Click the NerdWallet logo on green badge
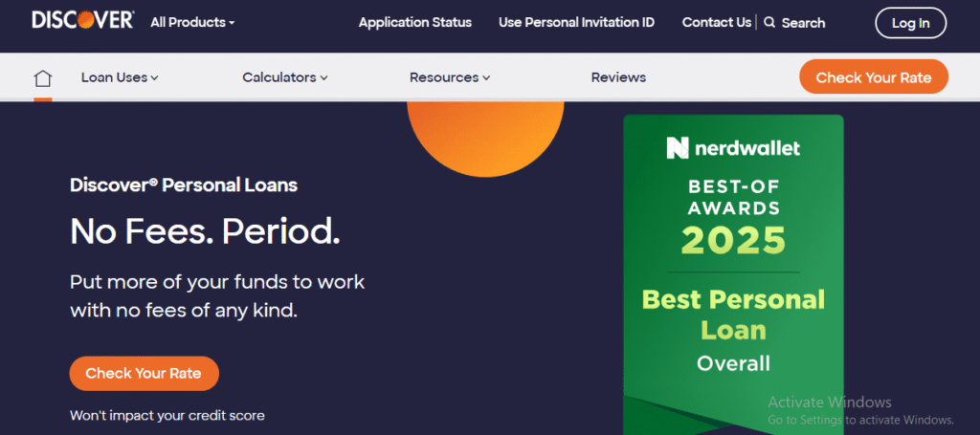 (x=733, y=147)
